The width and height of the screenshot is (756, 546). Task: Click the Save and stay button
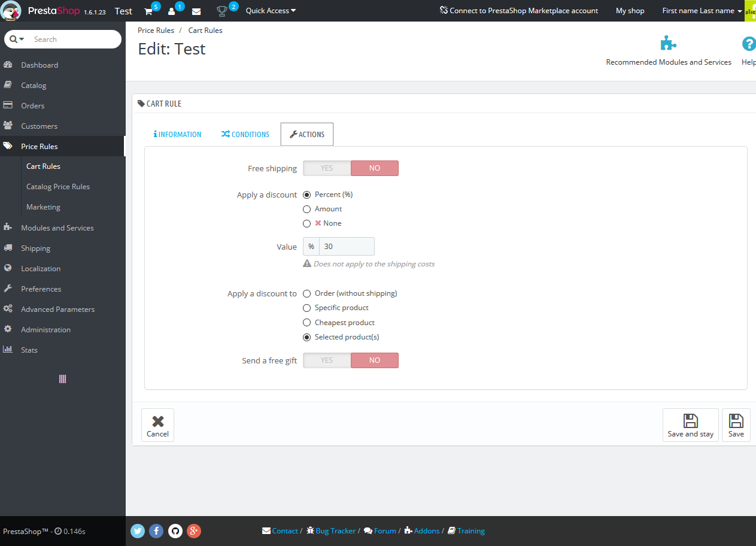coord(690,425)
